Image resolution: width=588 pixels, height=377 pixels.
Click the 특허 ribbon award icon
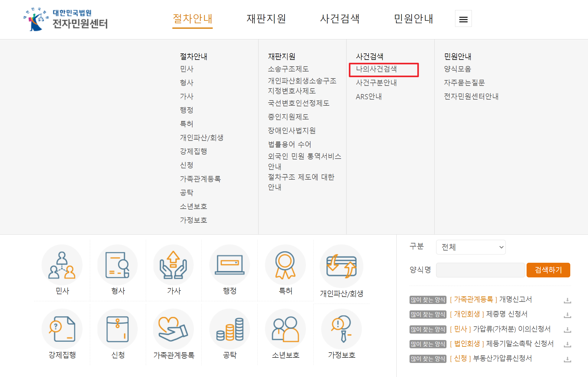[x=285, y=265]
